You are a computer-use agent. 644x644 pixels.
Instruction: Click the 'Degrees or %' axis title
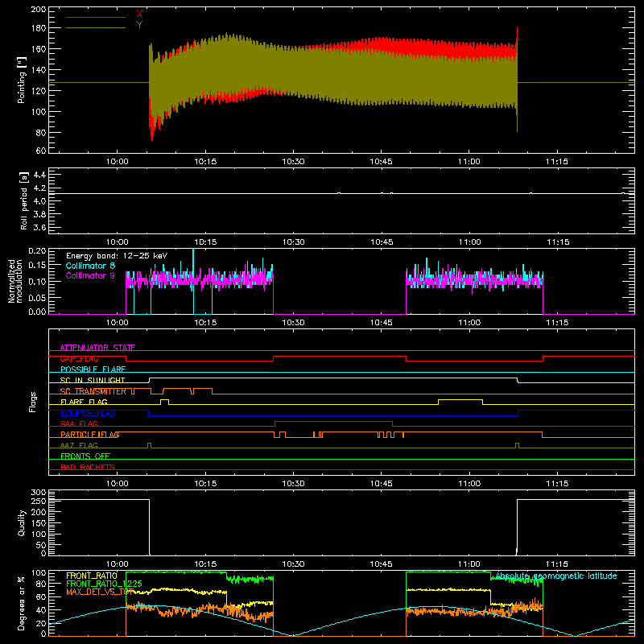pos(22,604)
